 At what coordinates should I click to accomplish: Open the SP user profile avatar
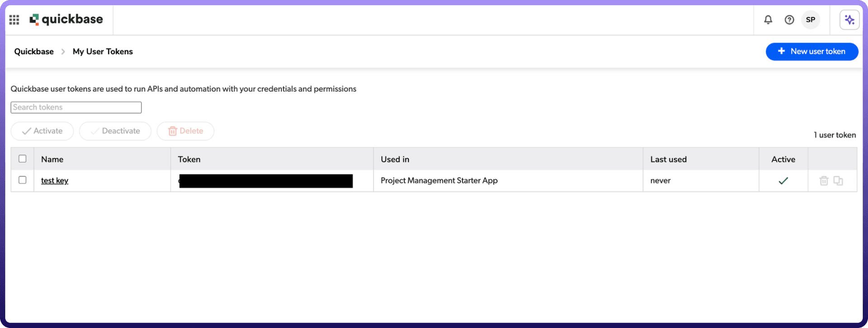pyautogui.click(x=811, y=19)
